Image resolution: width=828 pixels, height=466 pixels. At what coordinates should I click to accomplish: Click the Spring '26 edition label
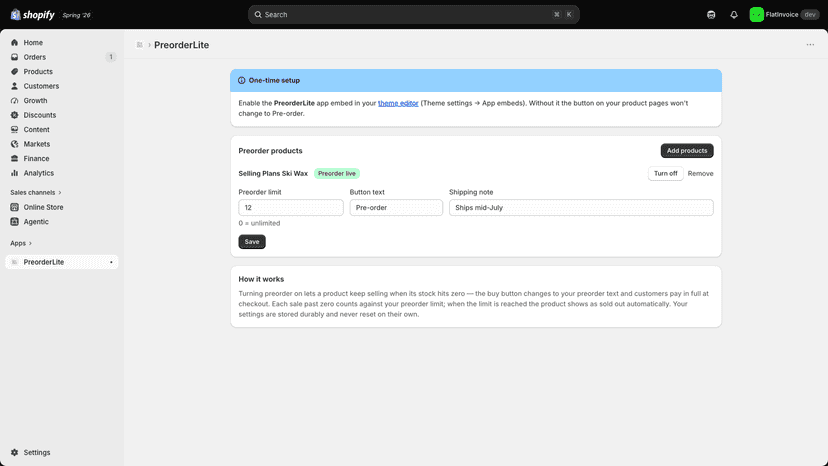77,15
